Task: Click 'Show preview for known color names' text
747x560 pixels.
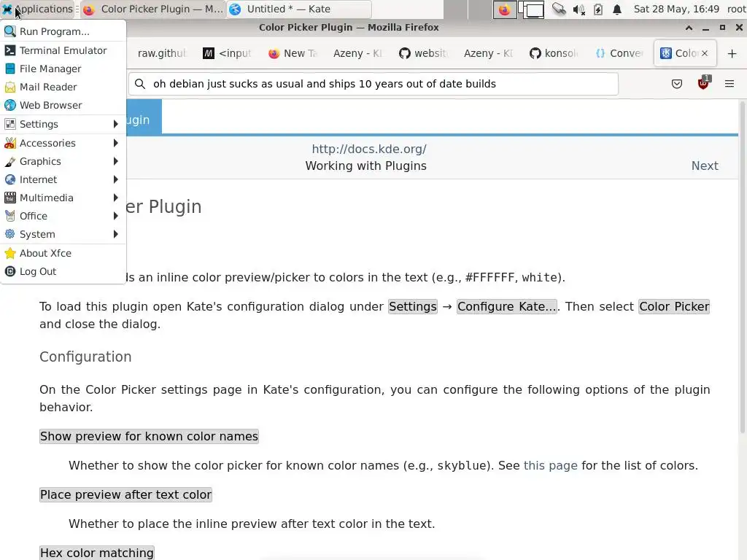Action: [x=149, y=436]
